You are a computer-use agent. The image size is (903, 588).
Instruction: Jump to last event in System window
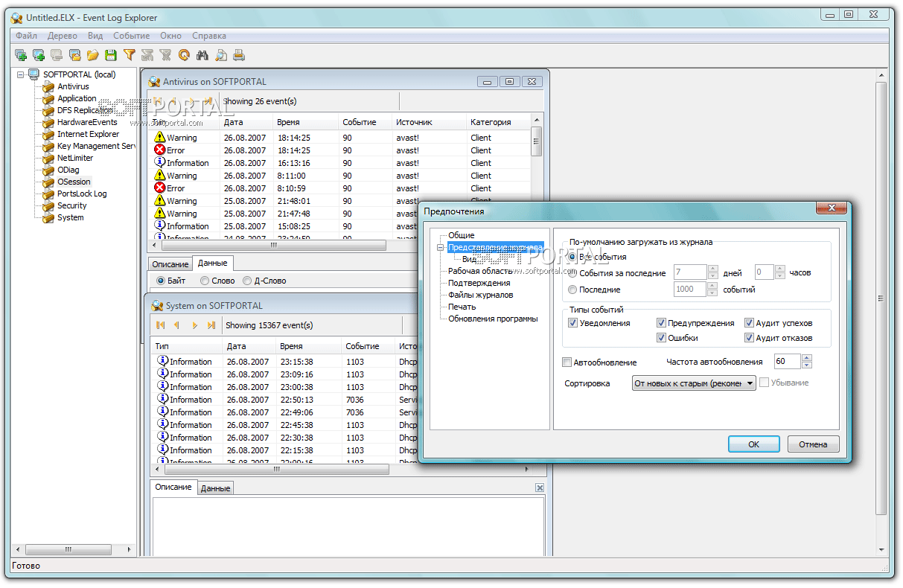(x=211, y=325)
